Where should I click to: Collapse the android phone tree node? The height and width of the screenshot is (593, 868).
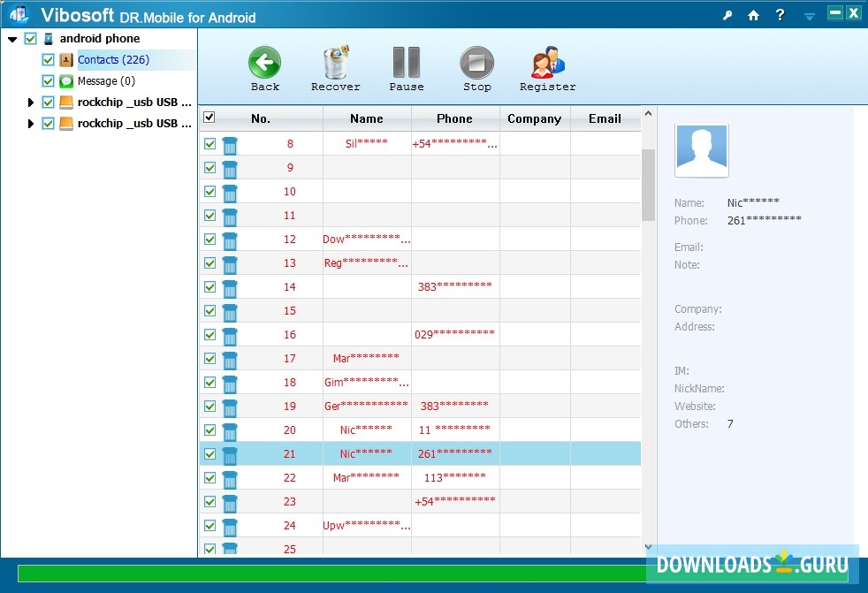pyautogui.click(x=12, y=38)
